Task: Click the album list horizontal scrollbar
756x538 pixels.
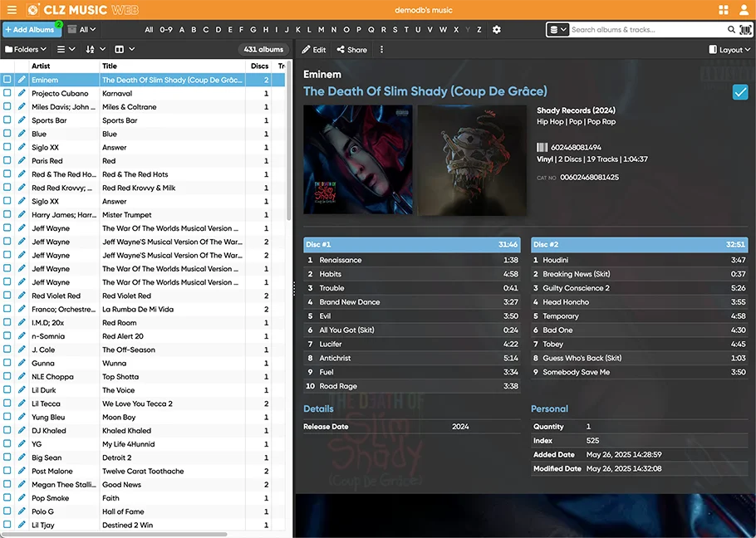Action: pos(115,534)
